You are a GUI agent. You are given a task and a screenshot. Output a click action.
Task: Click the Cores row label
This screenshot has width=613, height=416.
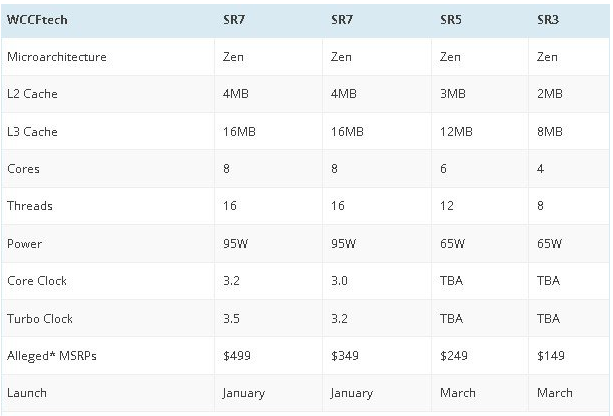point(23,168)
